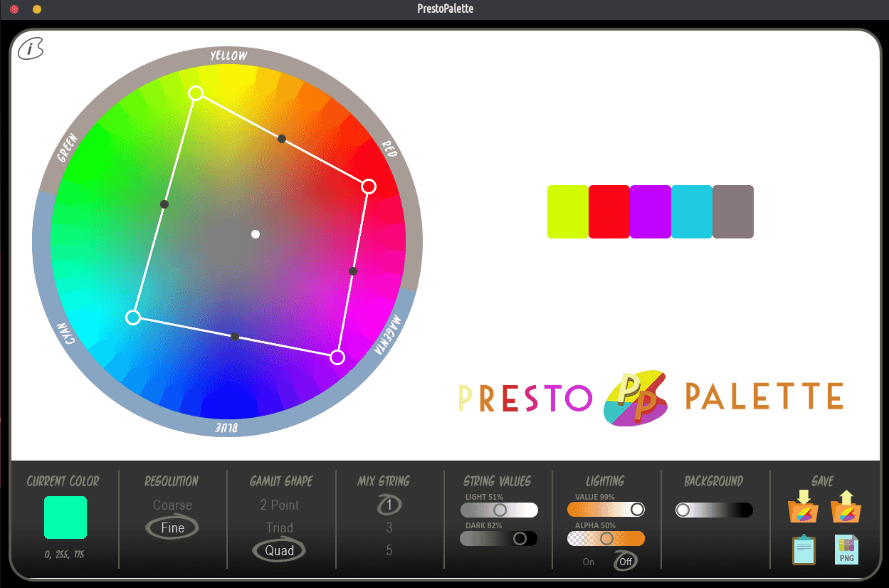Turn lighting On
This screenshot has height=588, width=889.
(589, 562)
